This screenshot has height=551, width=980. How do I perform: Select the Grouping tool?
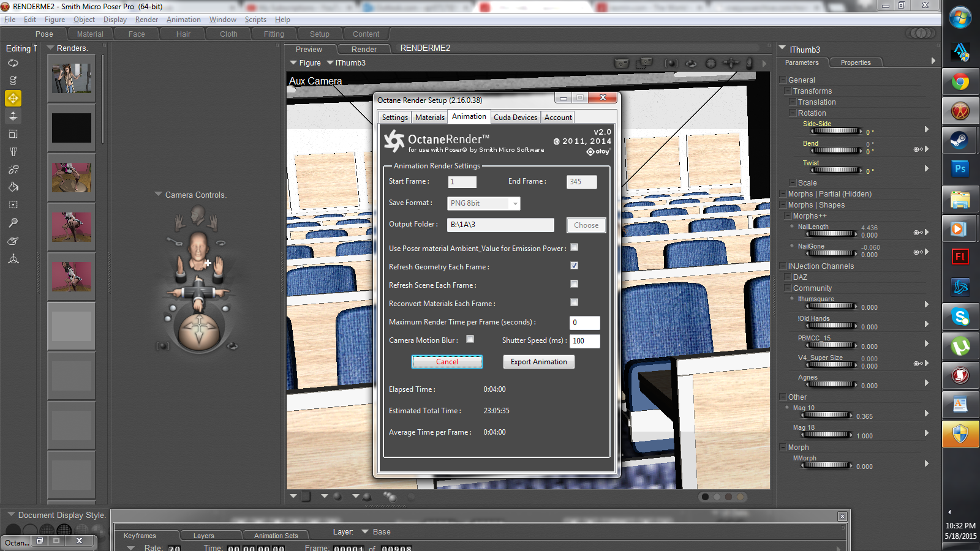point(13,204)
